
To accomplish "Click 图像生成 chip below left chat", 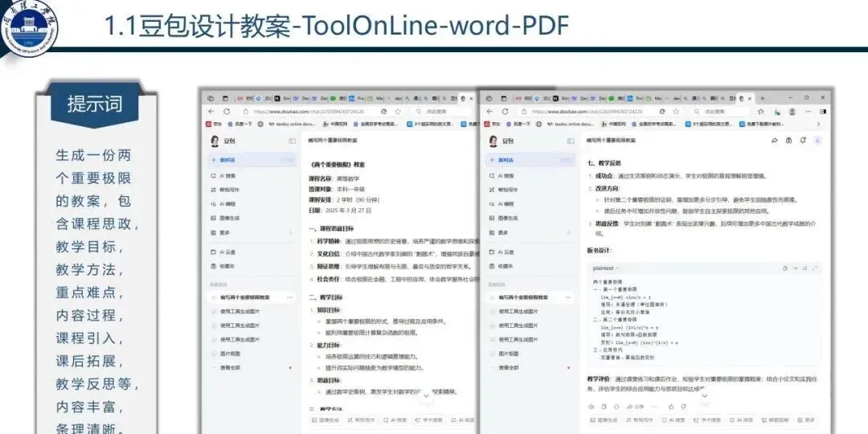I will coord(325,420).
